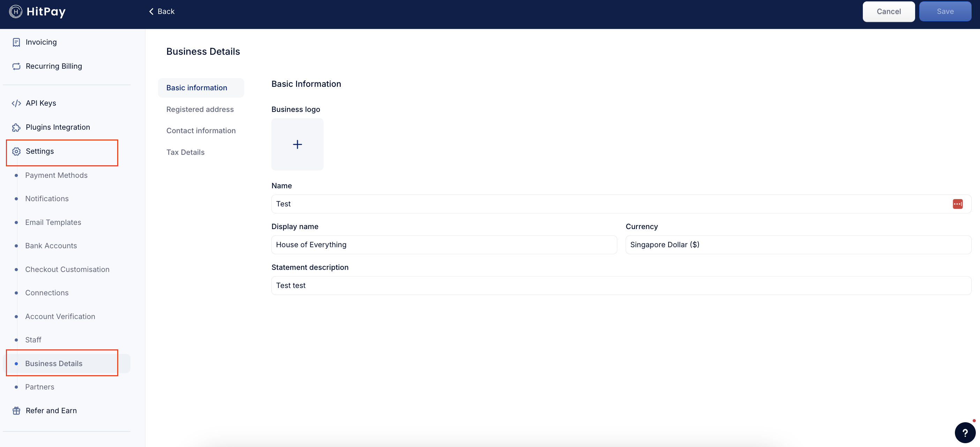Click the red password manager icon in Name field
This screenshot has width=980, height=447.
pos(958,204)
